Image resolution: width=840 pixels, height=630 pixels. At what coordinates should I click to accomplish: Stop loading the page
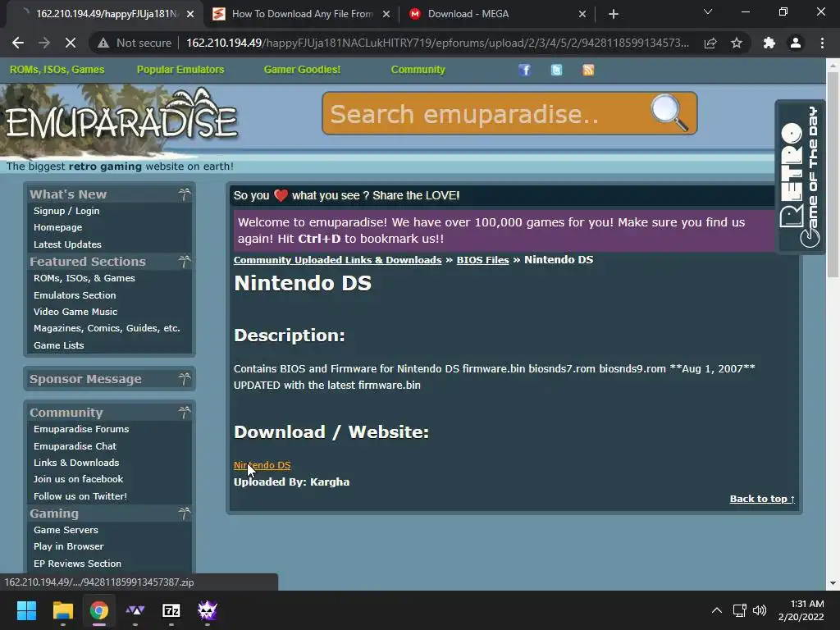(71, 43)
